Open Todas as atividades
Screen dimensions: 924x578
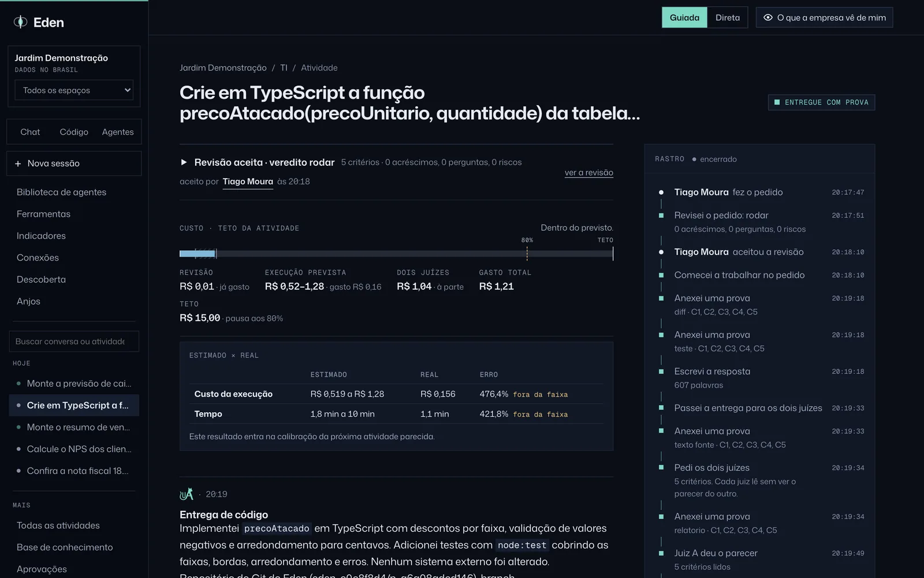pos(58,525)
